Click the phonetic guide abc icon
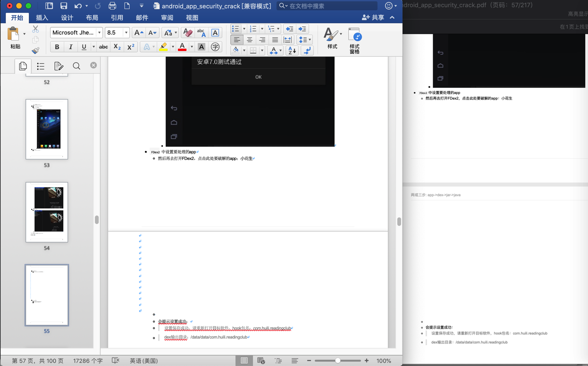Viewport: 588px width, 366px height. (201, 33)
